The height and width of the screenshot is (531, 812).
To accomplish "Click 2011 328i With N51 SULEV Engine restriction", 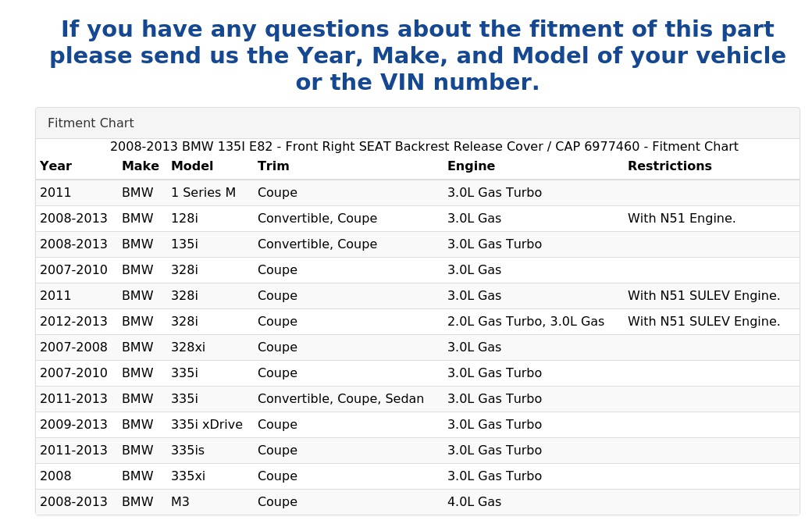I will pyautogui.click(x=703, y=296).
